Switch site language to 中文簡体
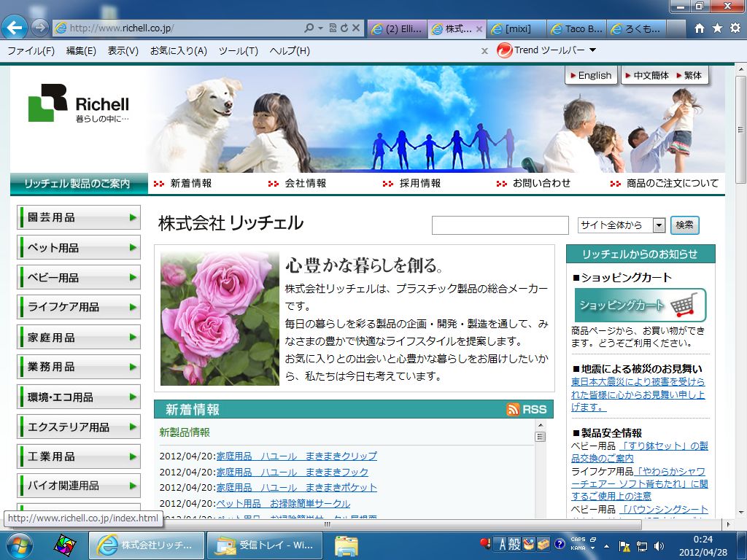 tap(646, 75)
